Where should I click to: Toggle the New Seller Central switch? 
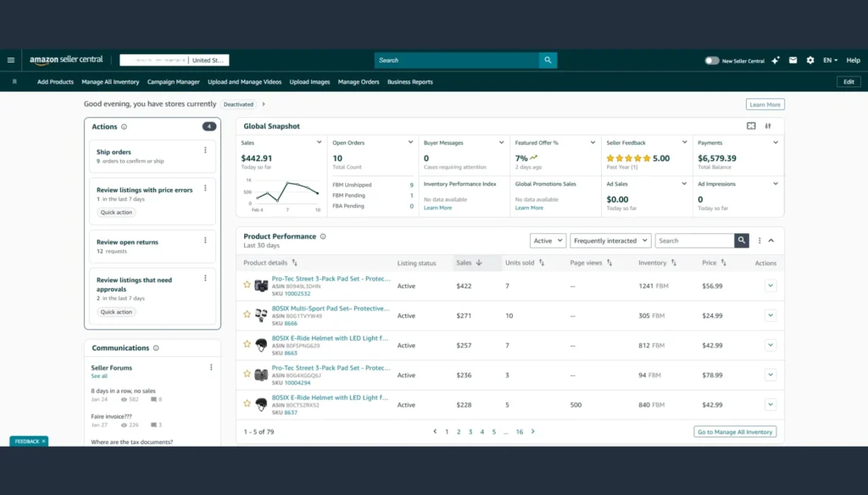click(x=712, y=61)
